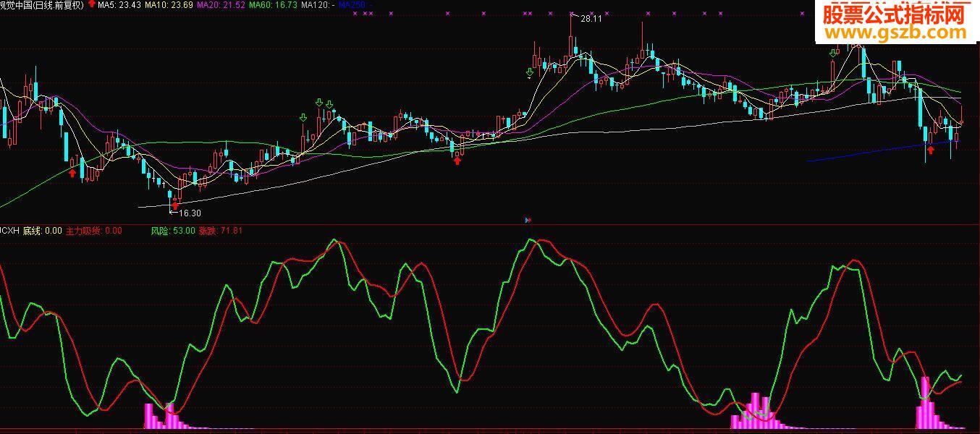Click the 底线: 0.00 indicator label

42,231
